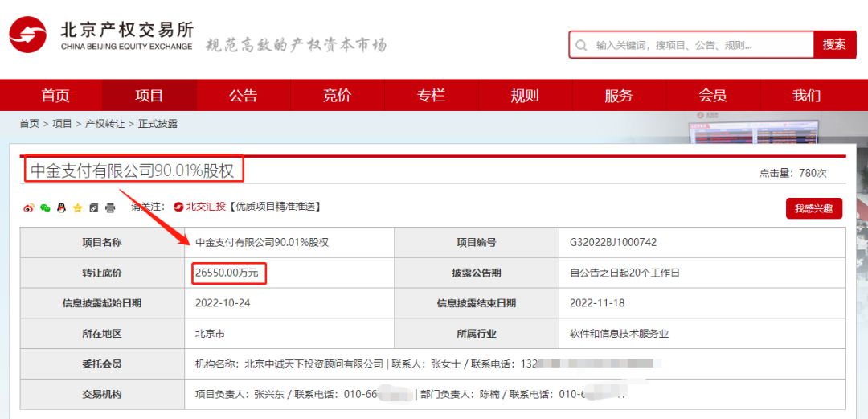Share via the WeChat icon

point(45,207)
